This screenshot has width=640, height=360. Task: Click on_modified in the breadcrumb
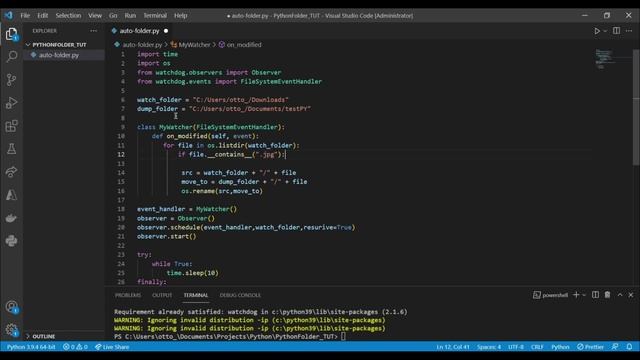244,44
